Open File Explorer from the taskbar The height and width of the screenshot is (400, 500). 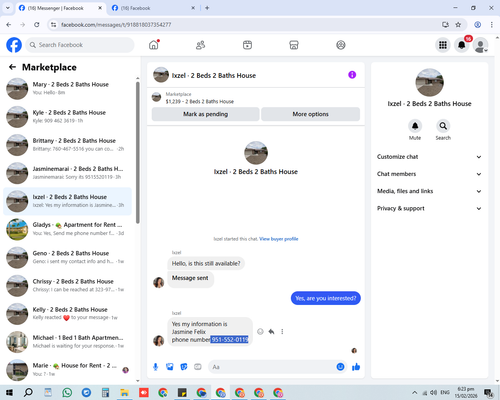click(x=124, y=392)
